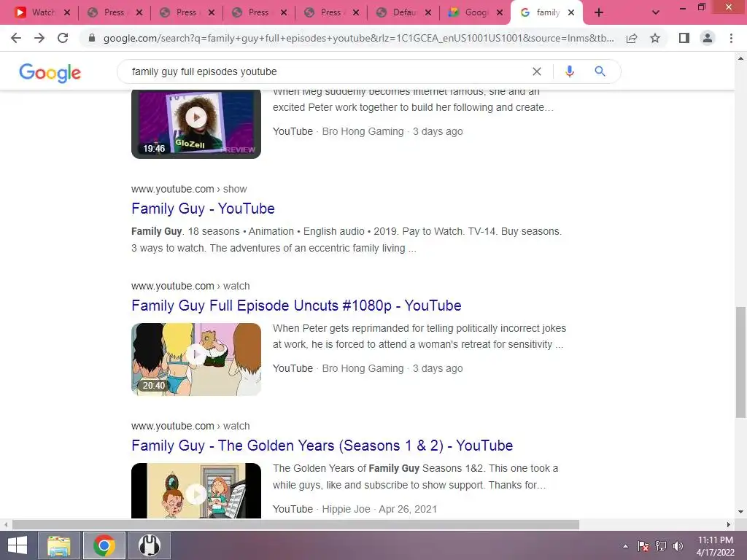Go to Google home via the logo
Image resolution: width=747 pixels, height=560 pixels.
click(x=50, y=72)
